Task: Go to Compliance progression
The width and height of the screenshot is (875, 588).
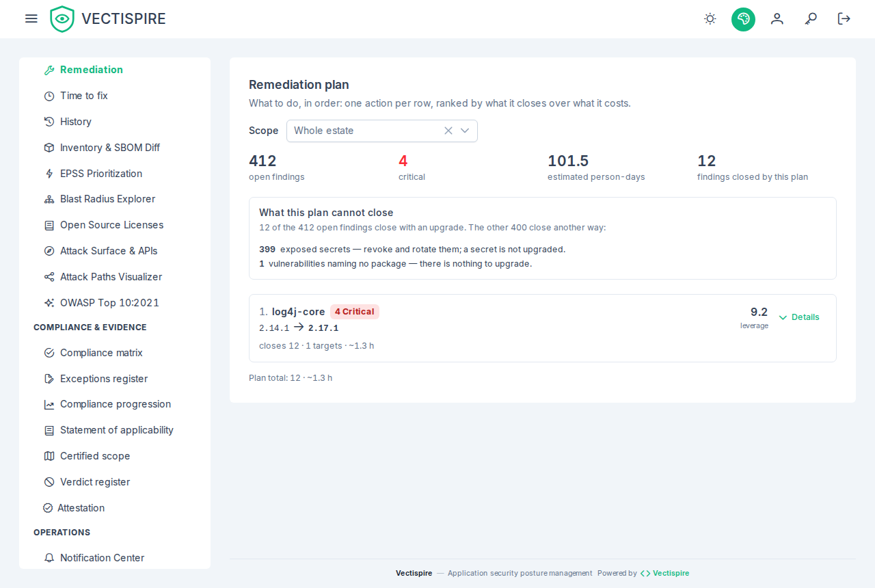Action: click(x=115, y=404)
